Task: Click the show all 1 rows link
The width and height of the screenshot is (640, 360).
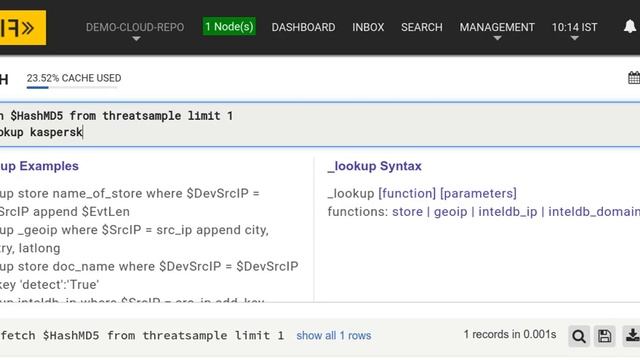Action: (334, 336)
